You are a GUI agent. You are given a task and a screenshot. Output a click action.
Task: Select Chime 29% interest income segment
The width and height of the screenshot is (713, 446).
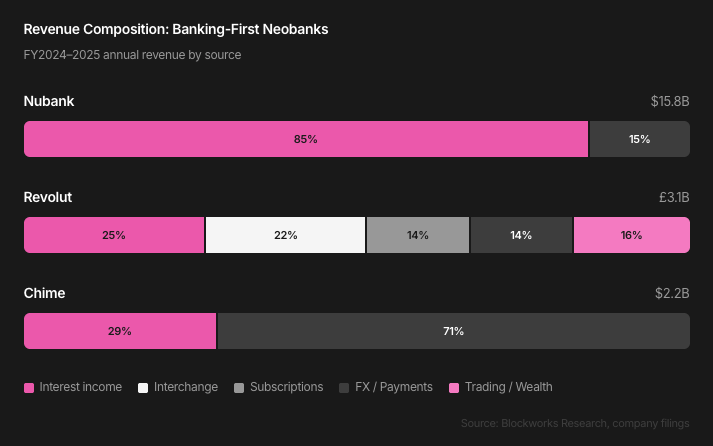click(120, 331)
